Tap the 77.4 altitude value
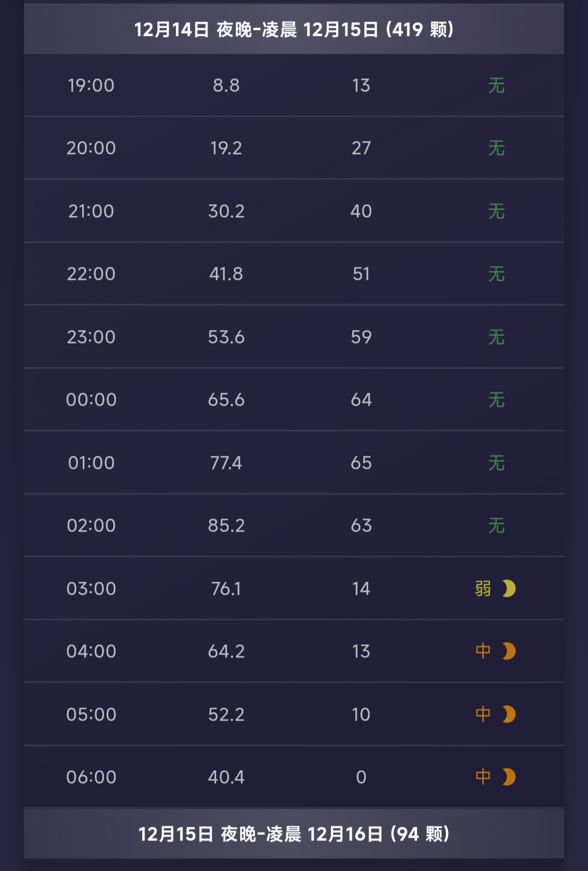Viewport: 588px width, 871px height. (226, 463)
